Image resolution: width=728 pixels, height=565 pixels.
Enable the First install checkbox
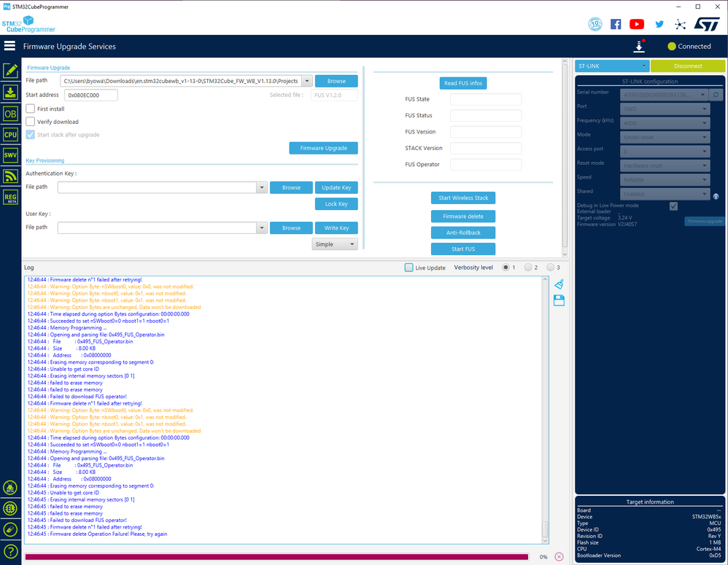(30, 109)
